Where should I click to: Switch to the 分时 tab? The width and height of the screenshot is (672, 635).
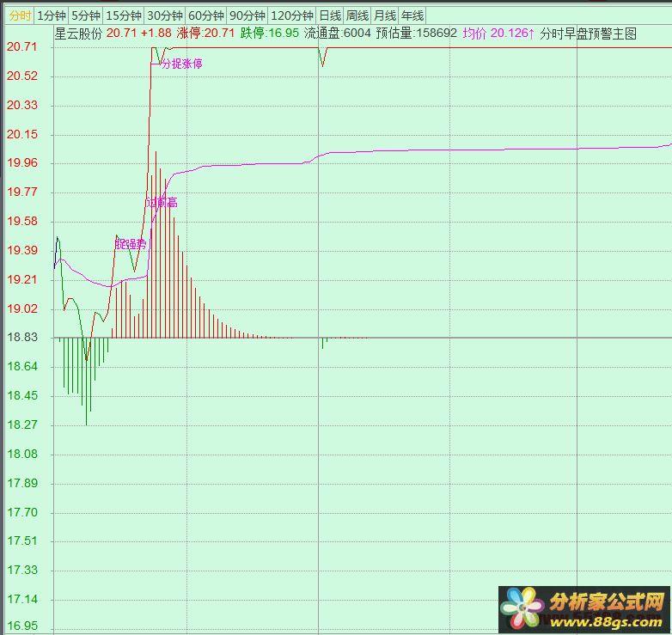coord(20,15)
